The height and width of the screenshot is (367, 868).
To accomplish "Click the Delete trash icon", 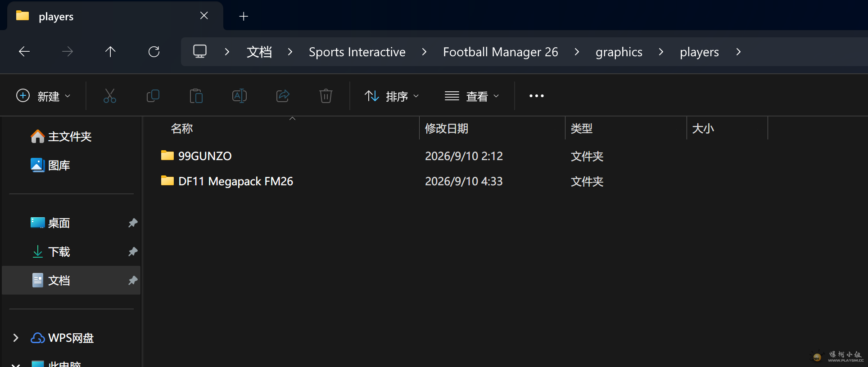I will [x=326, y=96].
